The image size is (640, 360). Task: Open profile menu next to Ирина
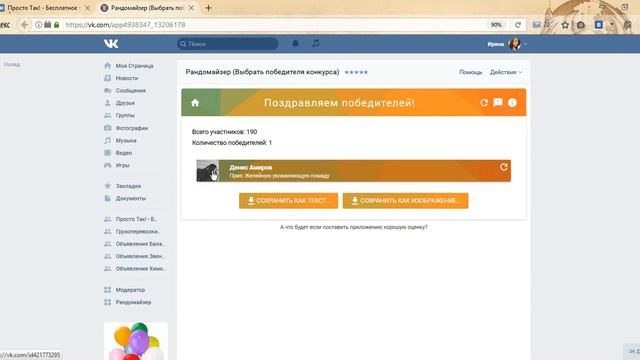[525, 44]
